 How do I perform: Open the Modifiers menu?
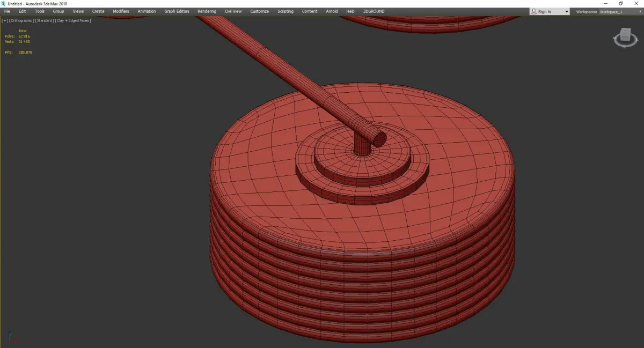121,11
